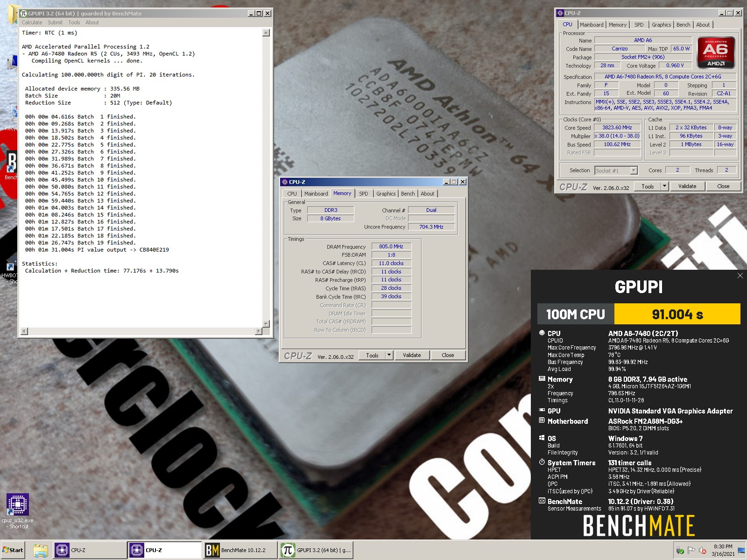
Task: Open the Start menu
Action: tap(13, 550)
